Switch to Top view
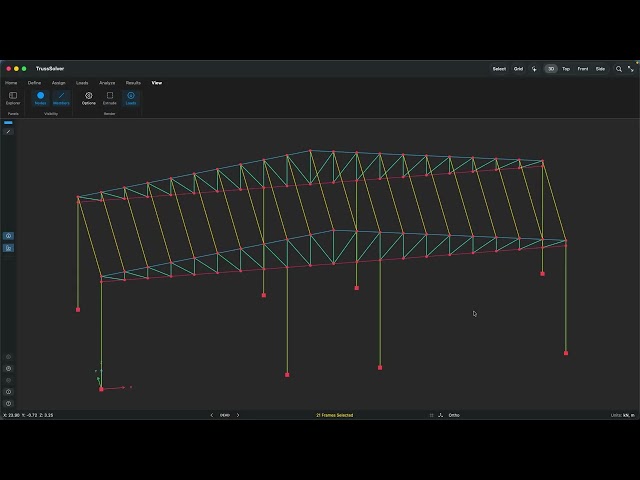640x480 pixels. pyautogui.click(x=566, y=69)
